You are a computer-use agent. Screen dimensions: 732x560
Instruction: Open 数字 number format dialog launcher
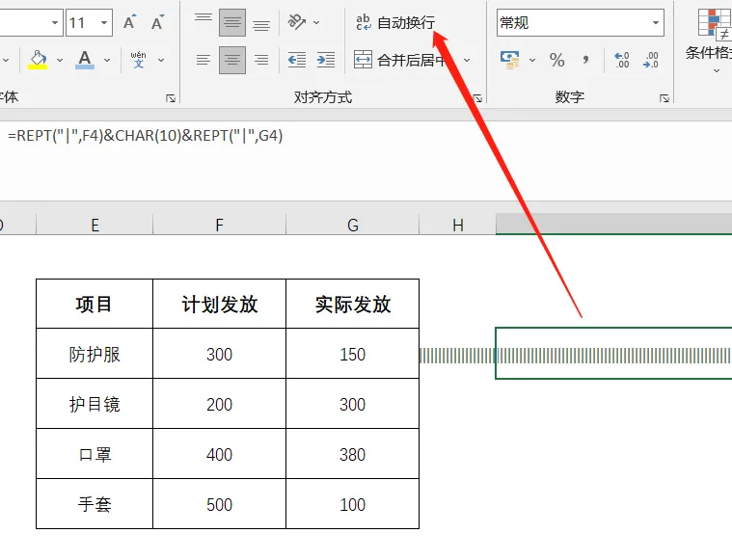pyautogui.click(x=664, y=98)
